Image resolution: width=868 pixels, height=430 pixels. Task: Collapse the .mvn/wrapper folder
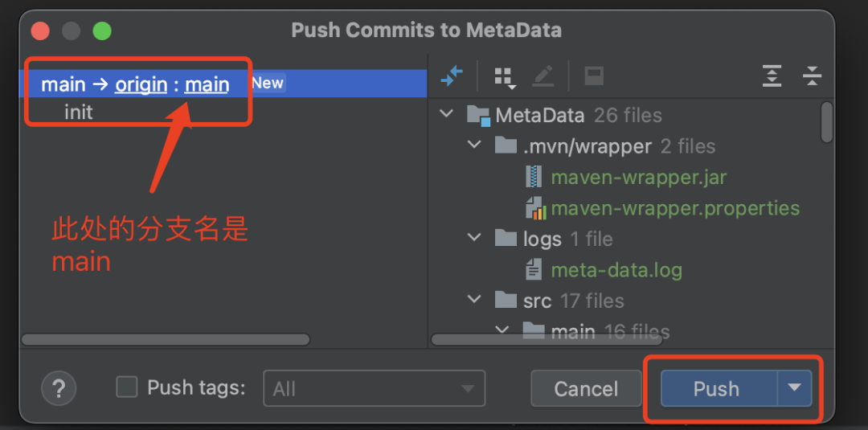(x=474, y=145)
